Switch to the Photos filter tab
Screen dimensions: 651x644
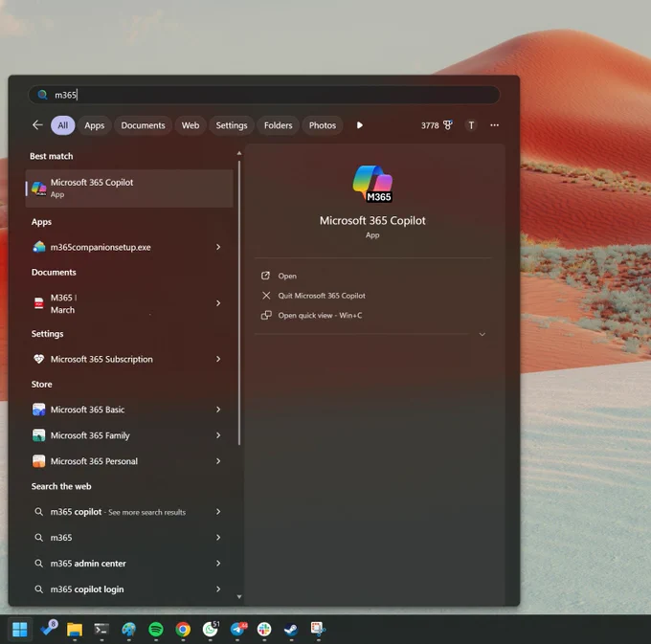(323, 125)
